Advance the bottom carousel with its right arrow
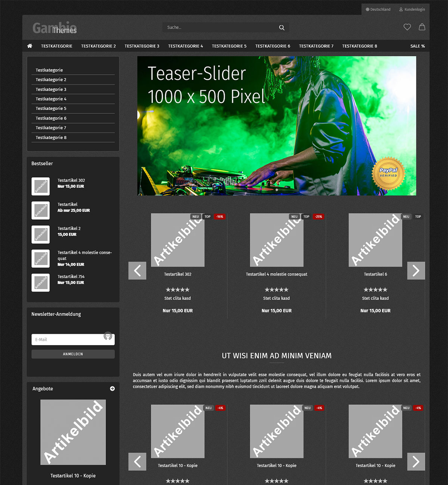The image size is (448, 485). 416,461
